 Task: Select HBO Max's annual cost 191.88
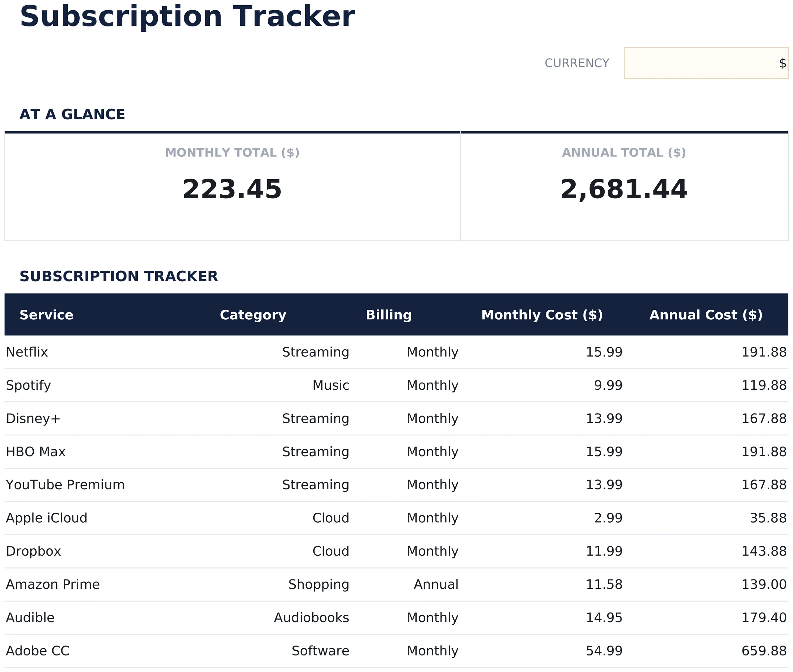pyautogui.click(x=764, y=452)
